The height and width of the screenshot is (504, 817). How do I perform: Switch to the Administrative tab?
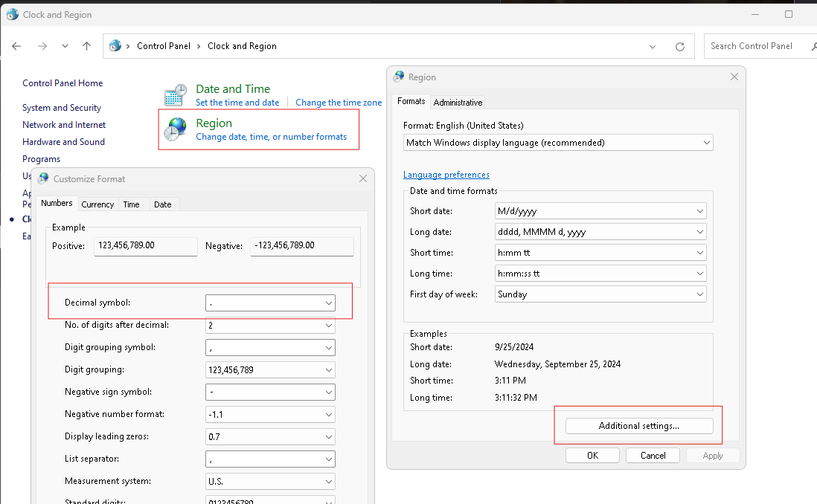pyautogui.click(x=458, y=103)
